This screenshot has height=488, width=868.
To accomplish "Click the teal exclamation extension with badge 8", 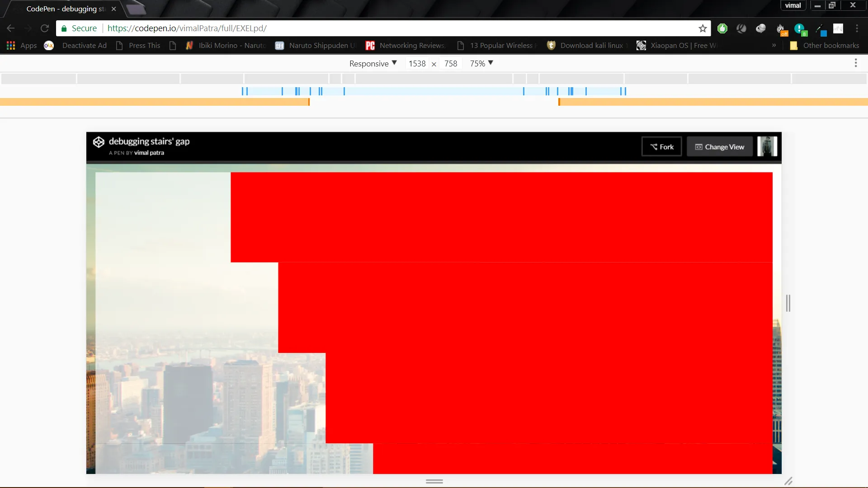I will (800, 29).
